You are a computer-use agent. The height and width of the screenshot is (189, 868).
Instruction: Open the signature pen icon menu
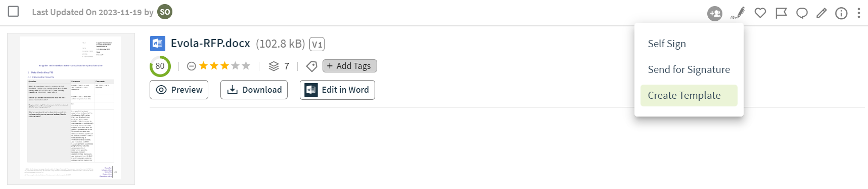pos(738,13)
